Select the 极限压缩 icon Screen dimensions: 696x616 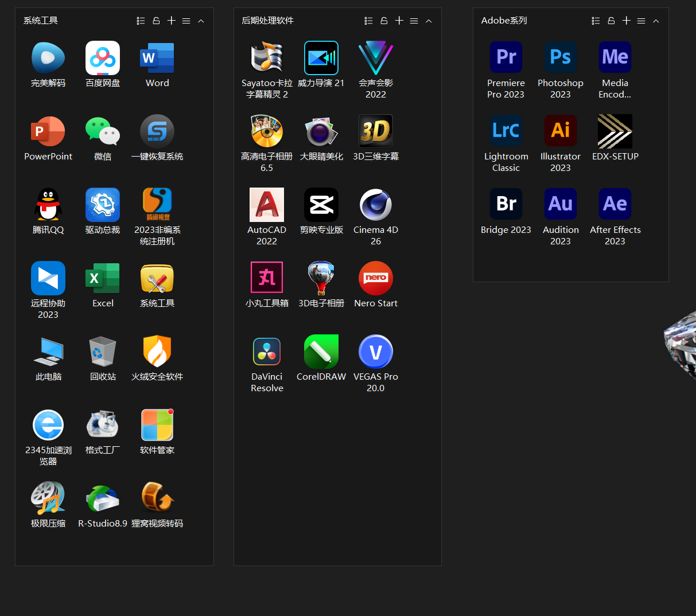tap(48, 498)
